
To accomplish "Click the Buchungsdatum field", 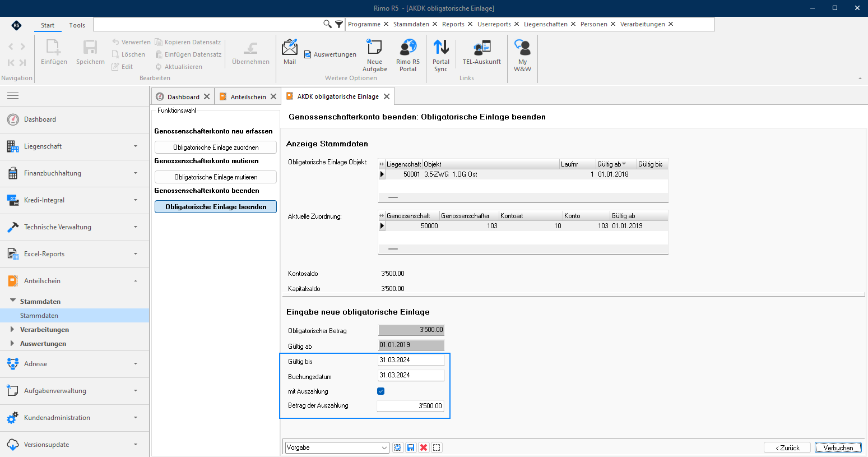I will [x=411, y=375].
